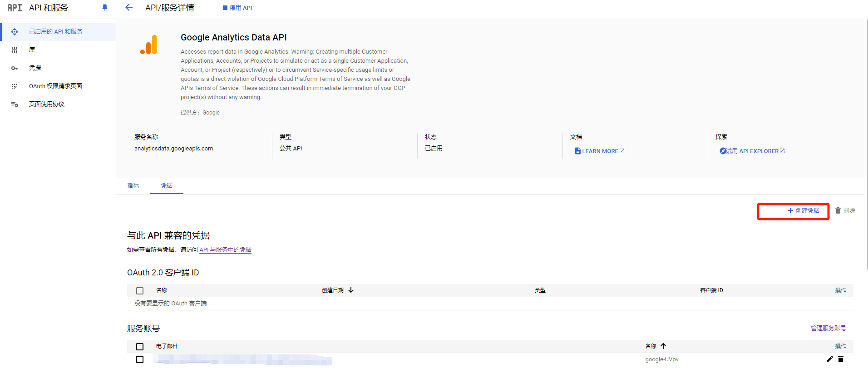
Task: Click the document icon next to LEARN MORE
Action: click(x=578, y=151)
